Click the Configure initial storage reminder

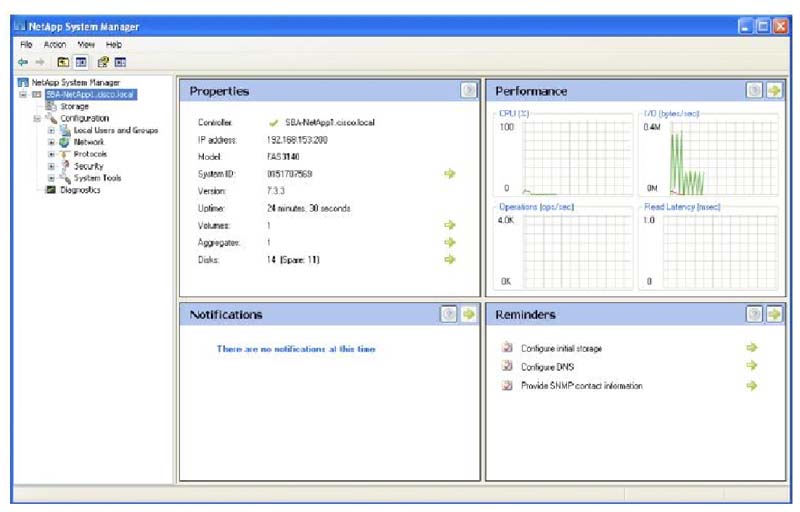(x=561, y=348)
